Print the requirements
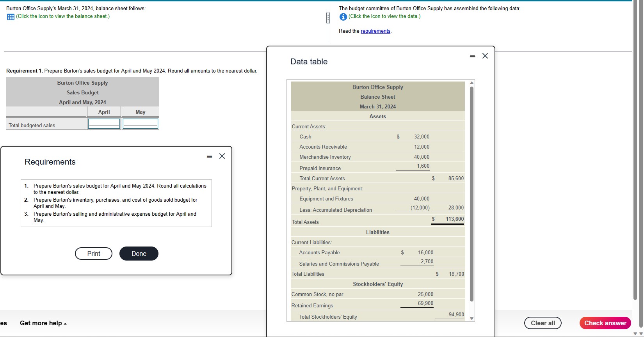 (x=94, y=254)
